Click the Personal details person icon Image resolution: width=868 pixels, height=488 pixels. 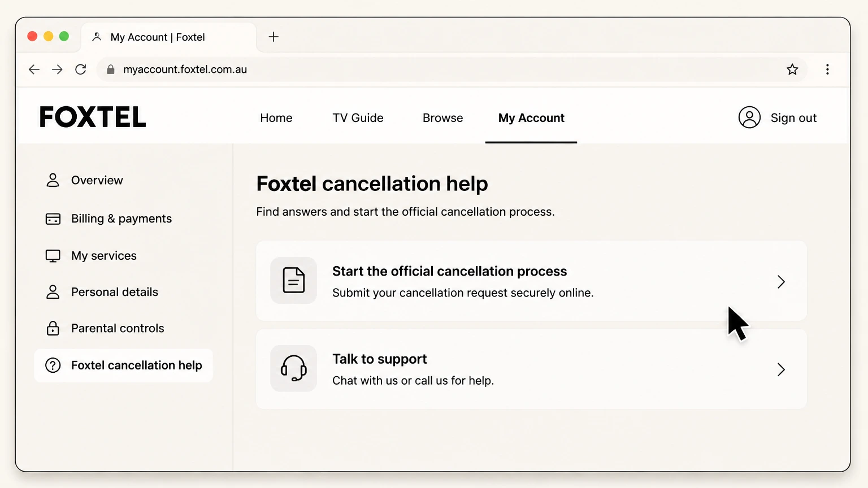tap(53, 292)
